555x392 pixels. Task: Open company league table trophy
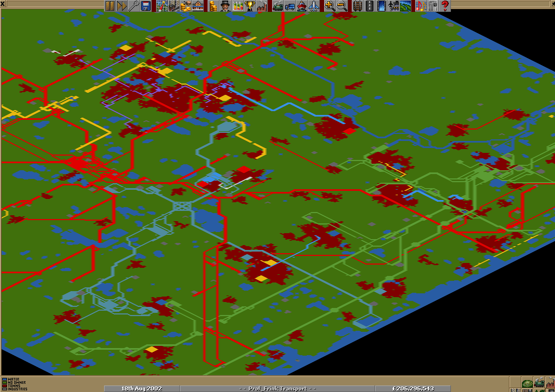pyautogui.click(x=249, y=5)
